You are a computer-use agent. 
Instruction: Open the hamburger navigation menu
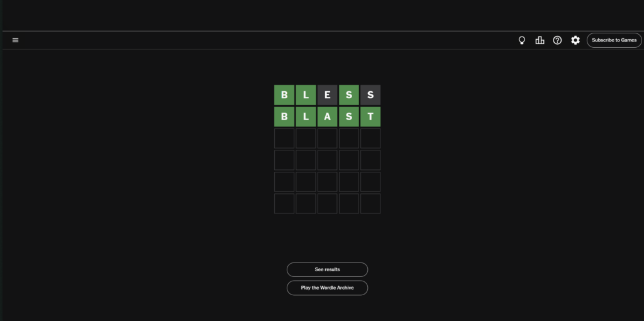[x=16, y=40]
